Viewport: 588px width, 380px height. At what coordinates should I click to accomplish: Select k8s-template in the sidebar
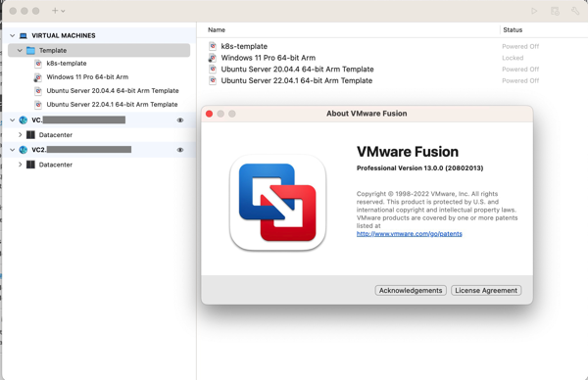click(67, 64)
